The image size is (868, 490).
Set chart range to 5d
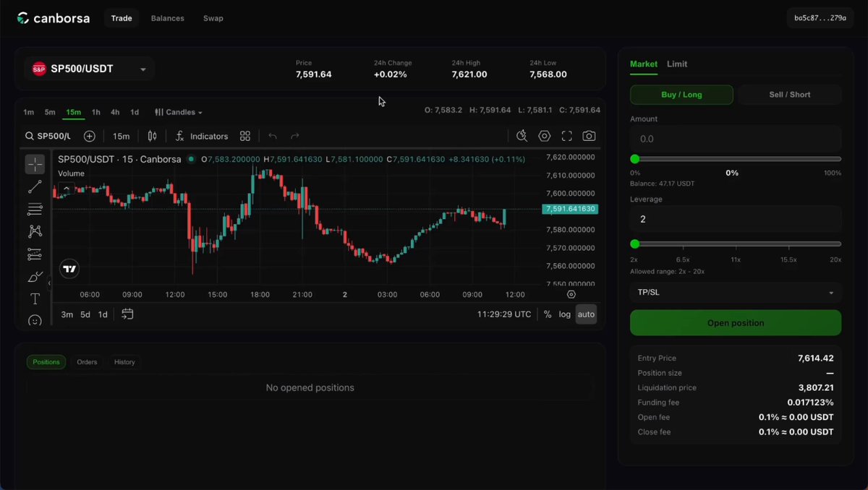[x=85, y=314]
